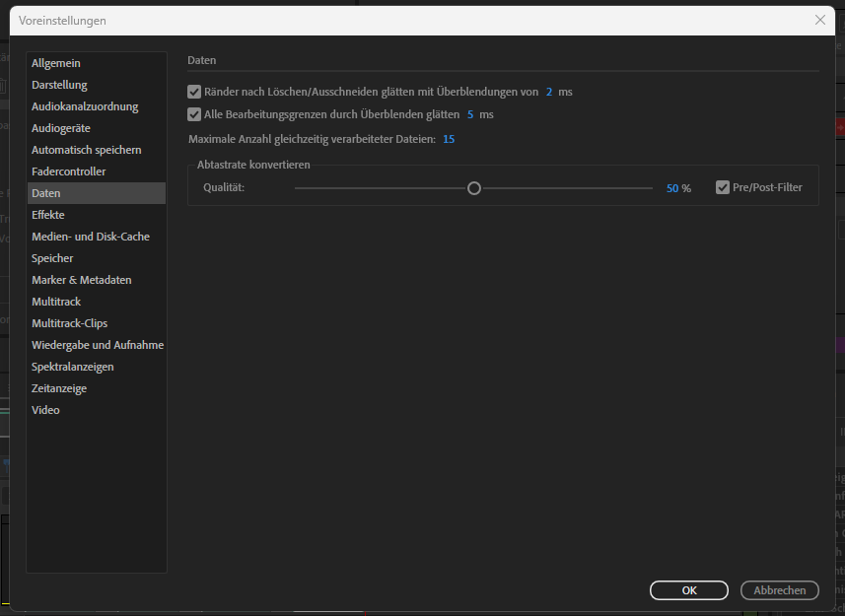The height and width of the screenshot is (616, 845).
Task: Adjust the Qualität slider handle
Action: 474,187
